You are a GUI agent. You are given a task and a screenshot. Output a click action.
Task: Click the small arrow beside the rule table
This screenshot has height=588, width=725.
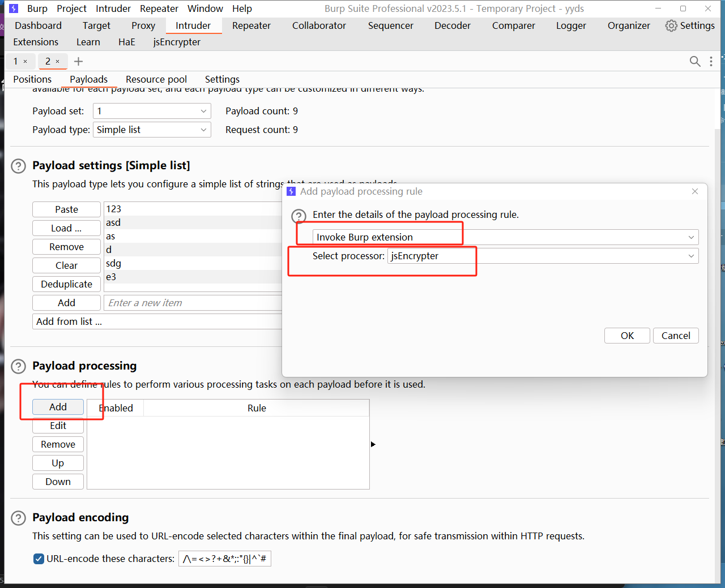(373, 444)
